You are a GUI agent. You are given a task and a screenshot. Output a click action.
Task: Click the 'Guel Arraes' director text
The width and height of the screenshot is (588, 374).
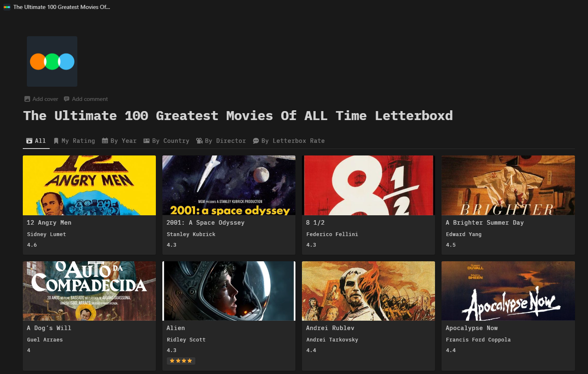click(45, 340)
